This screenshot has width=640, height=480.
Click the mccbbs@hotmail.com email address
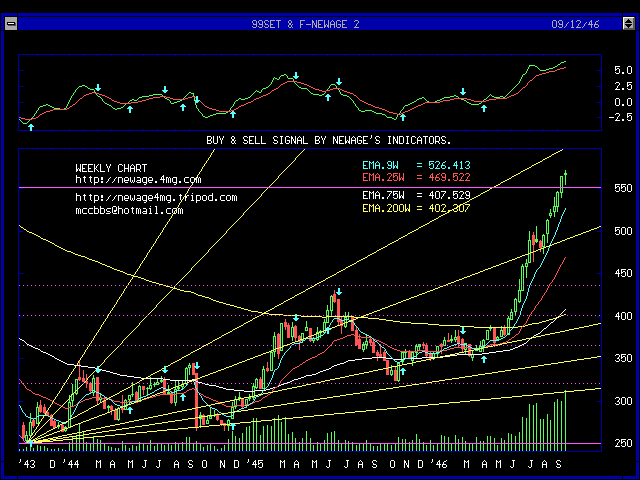point(129,211)
